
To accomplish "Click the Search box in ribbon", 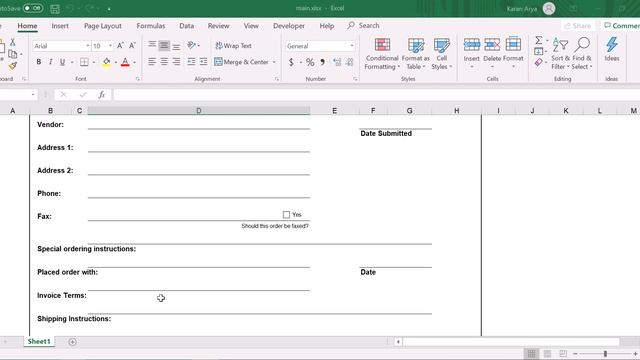I will tap(364, 25).
